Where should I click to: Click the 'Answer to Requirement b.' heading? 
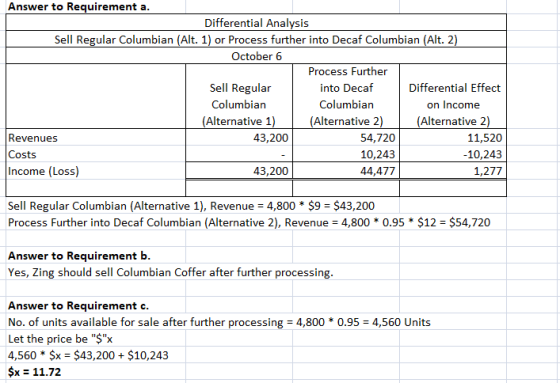coord(79,256)
